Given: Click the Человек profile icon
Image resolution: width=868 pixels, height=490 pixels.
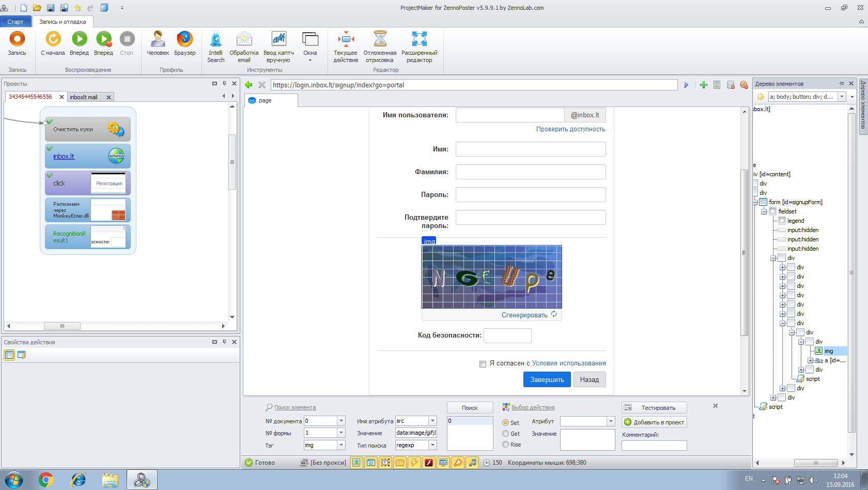Looking at the screenshot, I should [158, 39].
